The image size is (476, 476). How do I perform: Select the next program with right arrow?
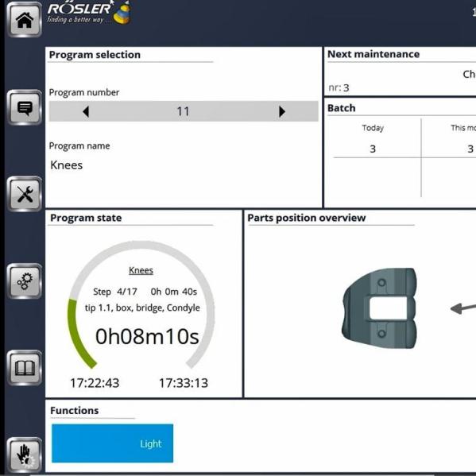click(x=282, y=111)
